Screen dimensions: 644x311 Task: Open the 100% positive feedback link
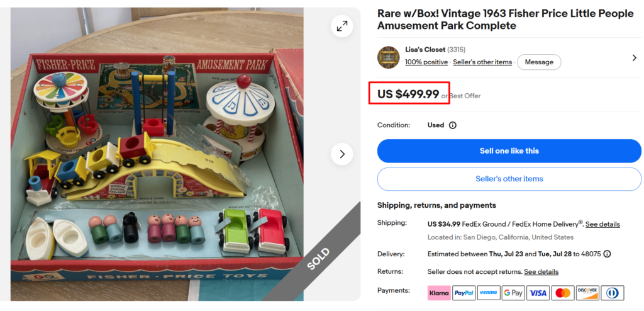426,62
